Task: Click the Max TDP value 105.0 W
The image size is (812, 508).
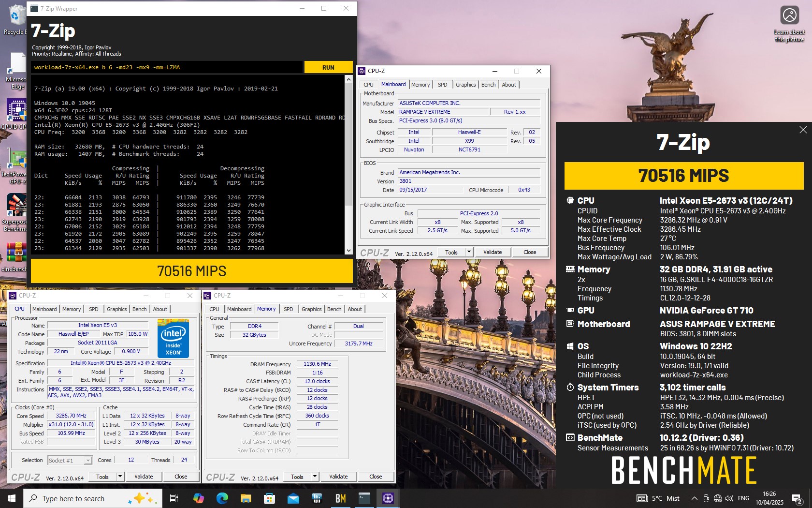Action: (x=138, y=334)
